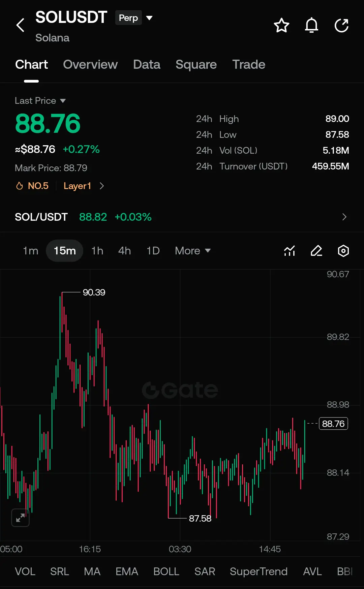Open the More timeframes dropdown
Viewport: 364px width, 589px height.
pos(193,251)
